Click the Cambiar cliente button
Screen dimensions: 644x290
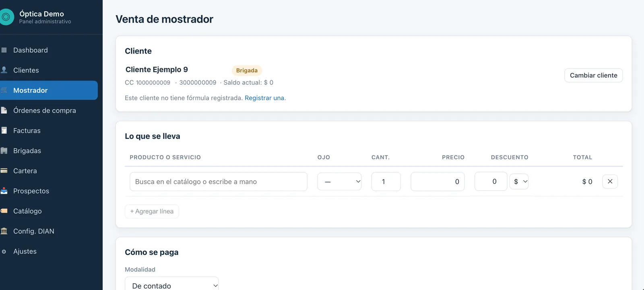point(593,75)
